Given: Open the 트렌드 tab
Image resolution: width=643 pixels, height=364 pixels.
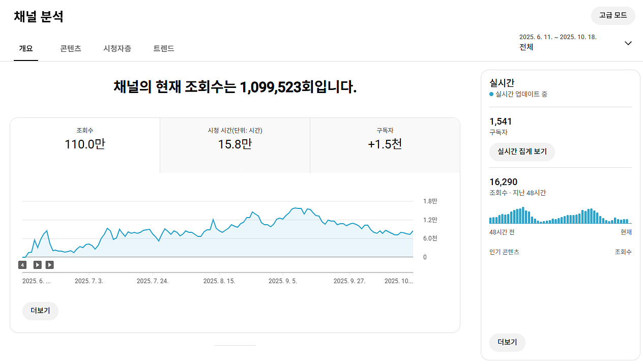Looking at the screenshot, I should tap(164, 49).
